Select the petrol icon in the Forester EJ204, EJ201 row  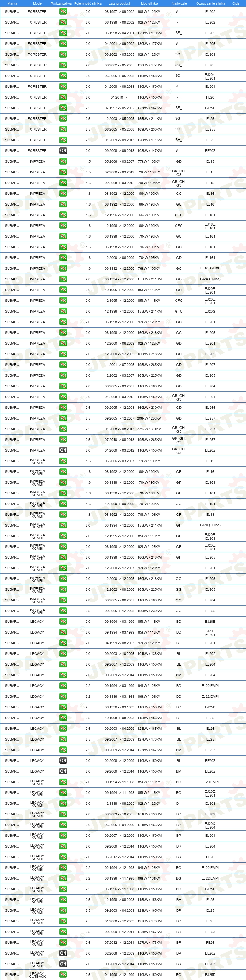pos(63,76)
